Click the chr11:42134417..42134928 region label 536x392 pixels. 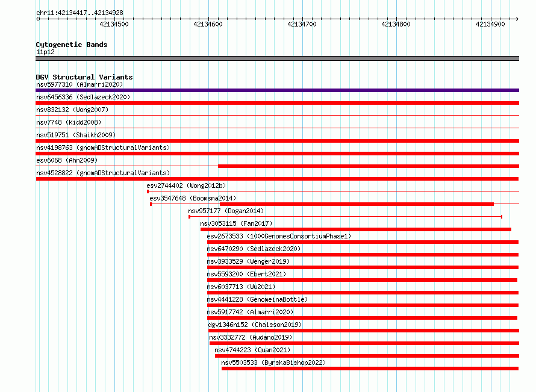(x=79, y=13)
